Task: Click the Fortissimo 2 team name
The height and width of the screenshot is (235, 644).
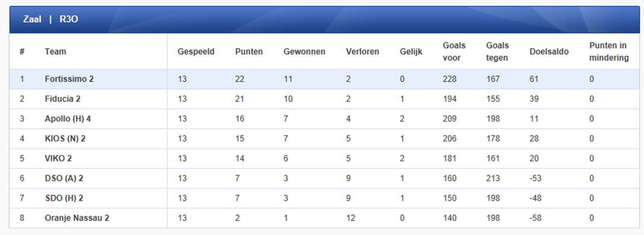Action: point(69,79)
